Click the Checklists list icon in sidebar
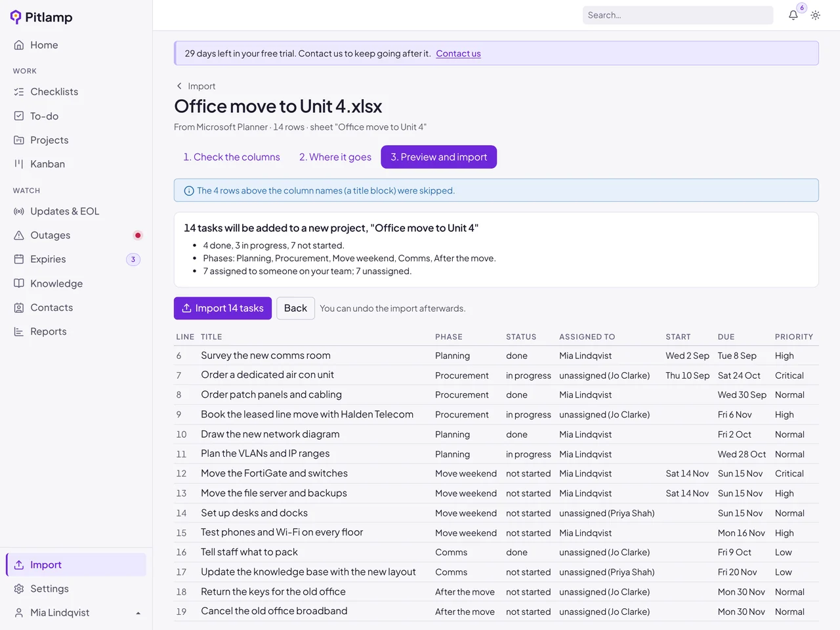 pyautogui.click(x=19, y=92)
